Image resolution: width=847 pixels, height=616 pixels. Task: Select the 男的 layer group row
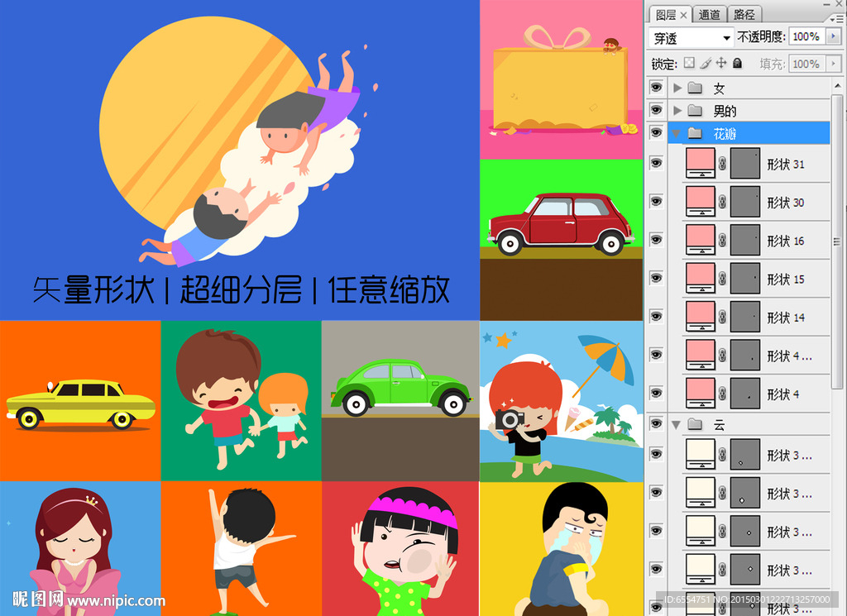749,111
